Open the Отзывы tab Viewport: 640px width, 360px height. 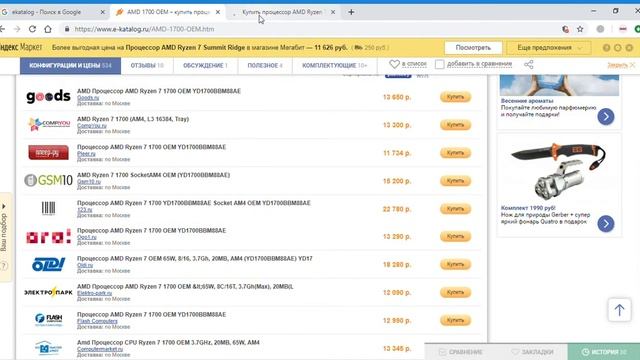pos(147,65)
